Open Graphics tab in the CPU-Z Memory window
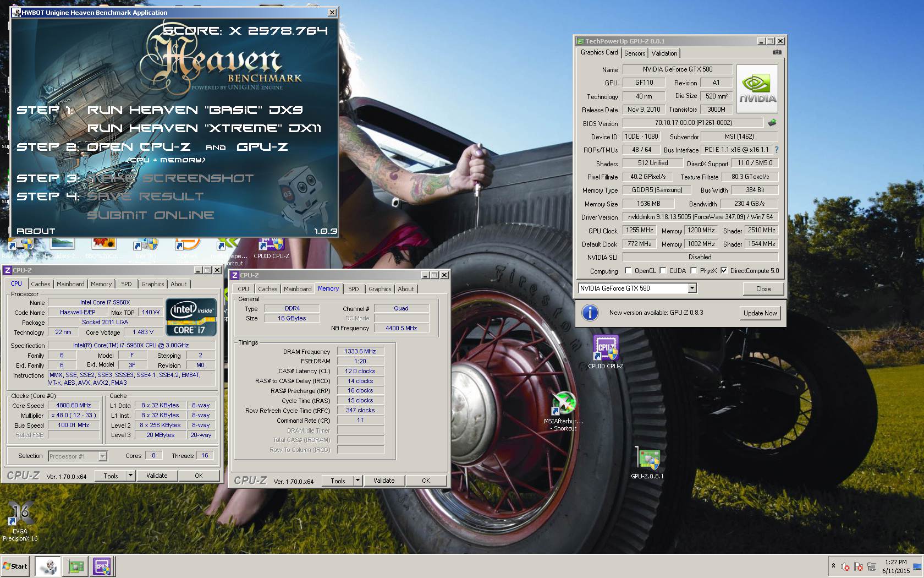924x578 pixels. [380, 289]
